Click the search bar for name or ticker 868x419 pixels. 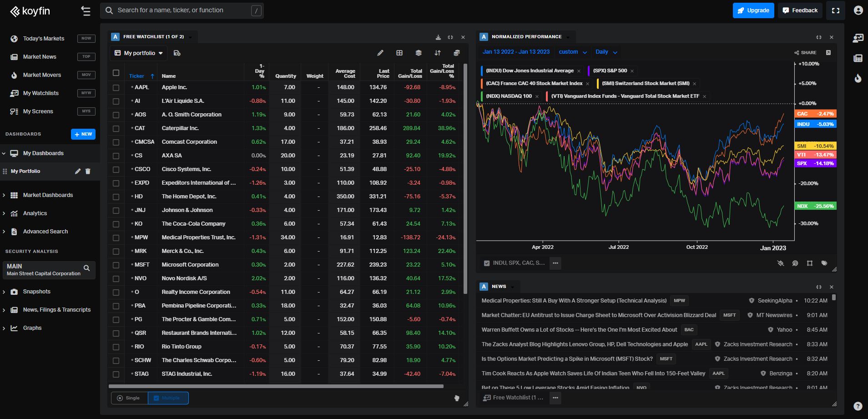point(182,10)
